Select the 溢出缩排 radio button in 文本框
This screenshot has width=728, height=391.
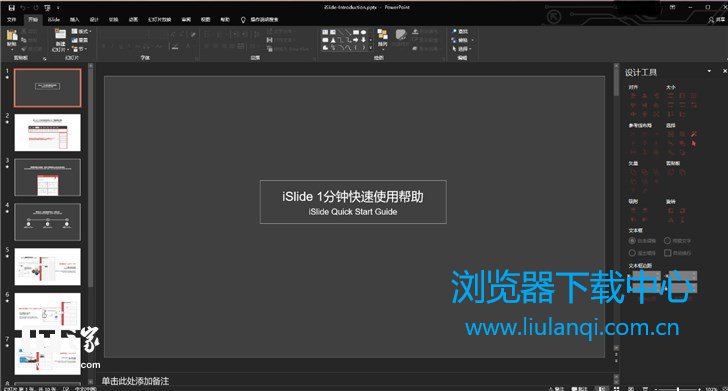(x=632, y=253)
